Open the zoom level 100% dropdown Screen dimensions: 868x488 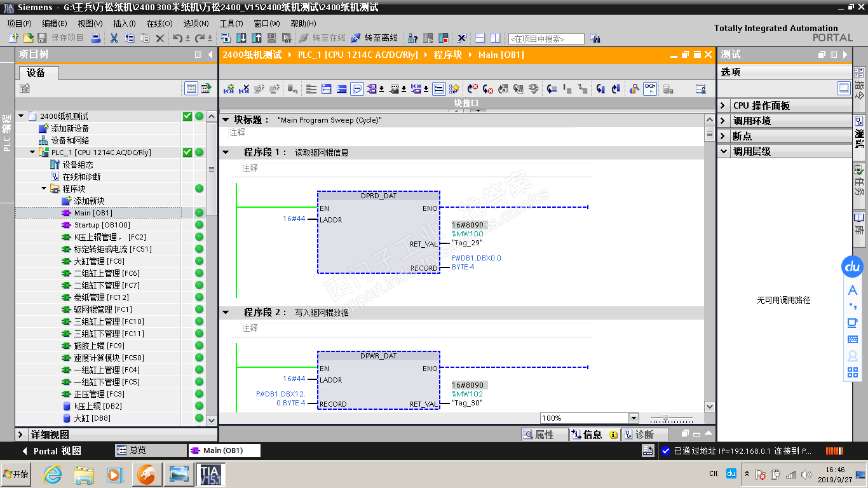[633, 418]
